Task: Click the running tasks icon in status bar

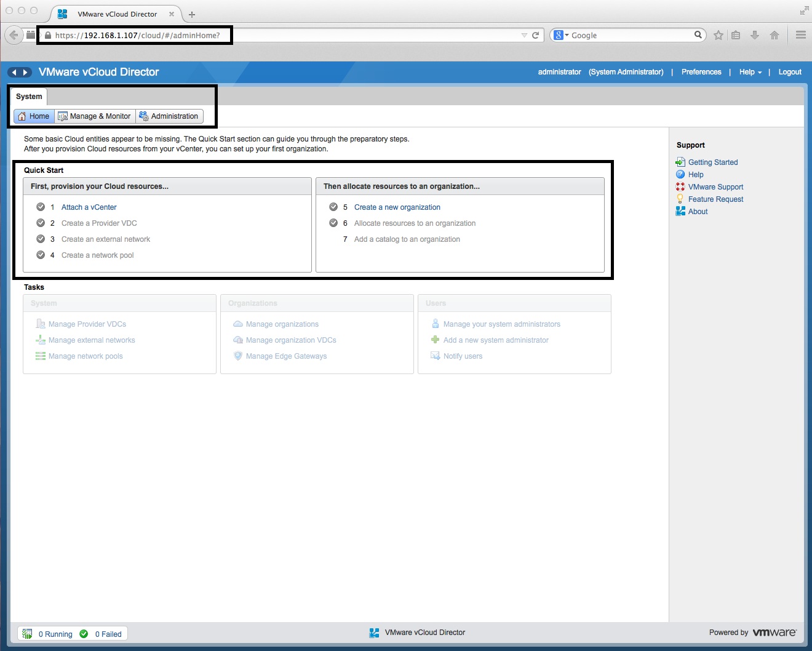Action: pos(27,633)
